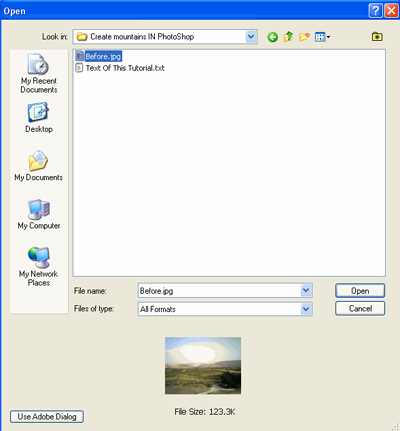400x431 pixels.
Task: Expand the Look in folder dropdown
Action: tap(251, 37)
